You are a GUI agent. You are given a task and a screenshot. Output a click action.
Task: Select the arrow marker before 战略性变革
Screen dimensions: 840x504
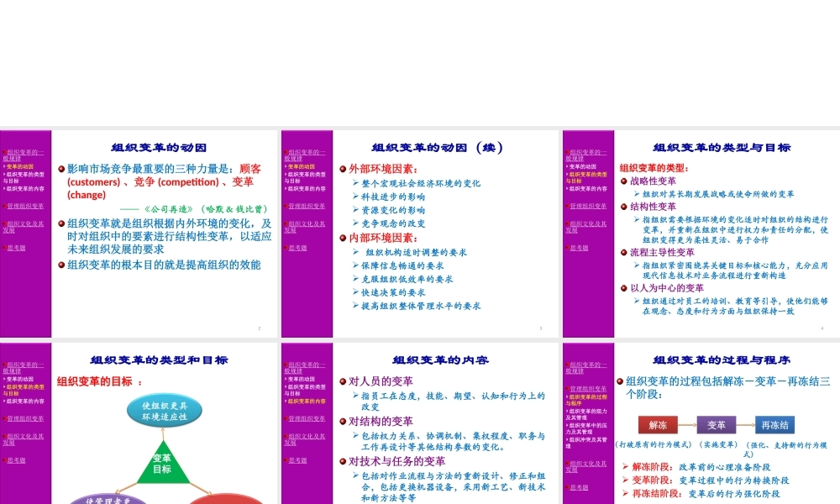tap(622, 181)
